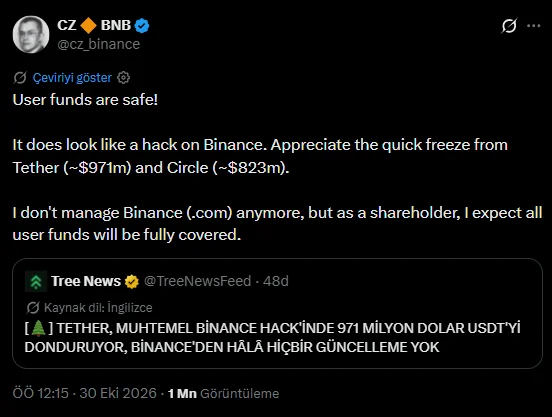Screen dimensions: 552x417
Task: Open translation settings gear icon
Action: click(x=123, y=77)
